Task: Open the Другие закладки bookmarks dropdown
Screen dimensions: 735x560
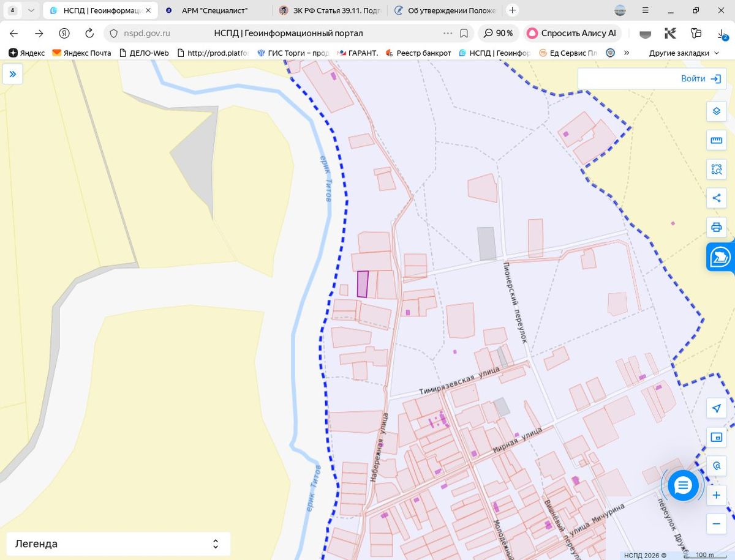Action: (x=684, y=53)
